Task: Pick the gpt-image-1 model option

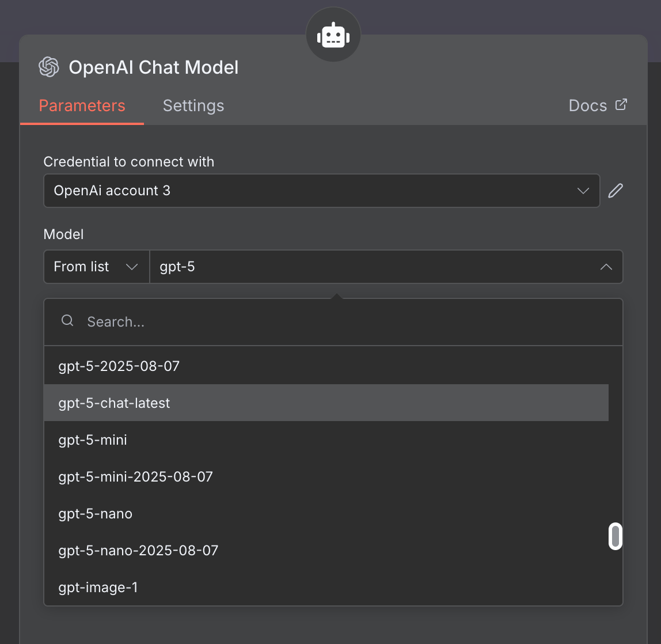Action: (x=98, y=588)
